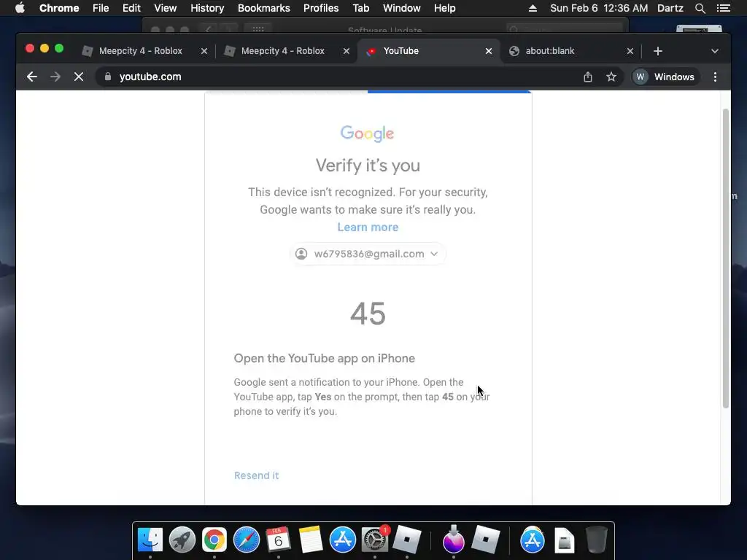Image resolution: width=747 pixels, height=560 pixels.
Task: Click the forward navigation arrow
Action: pos(55,77)
